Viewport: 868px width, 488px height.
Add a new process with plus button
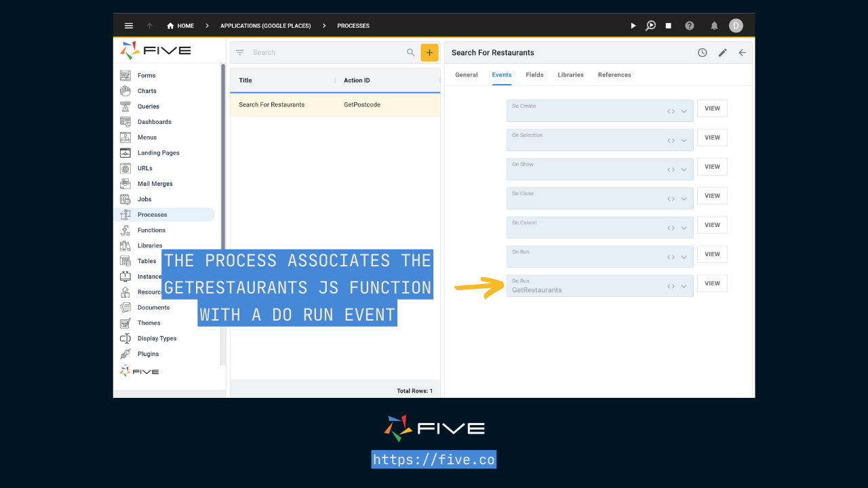(429, 52)
